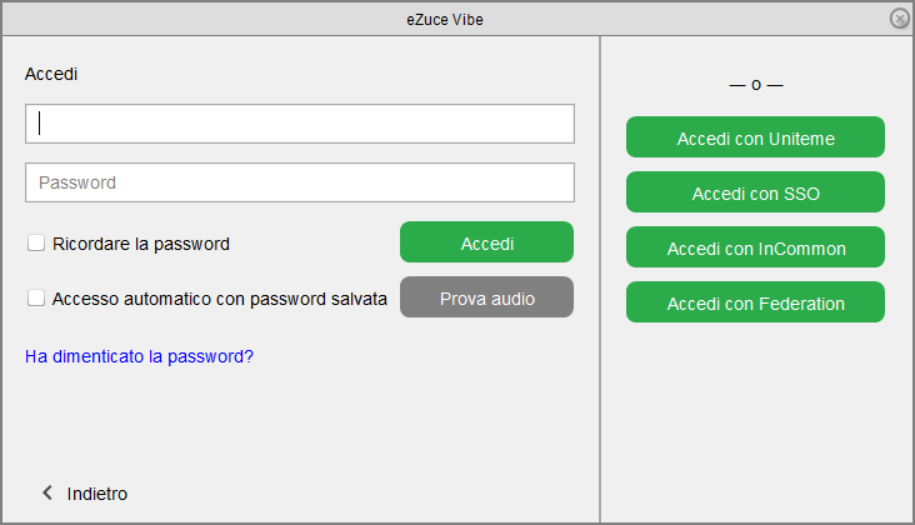Image resolution: width=915 pixels, height=525 pixels.
Task: Click the 'Ricordare la password' label text
Action: click(x=141, y=244)
